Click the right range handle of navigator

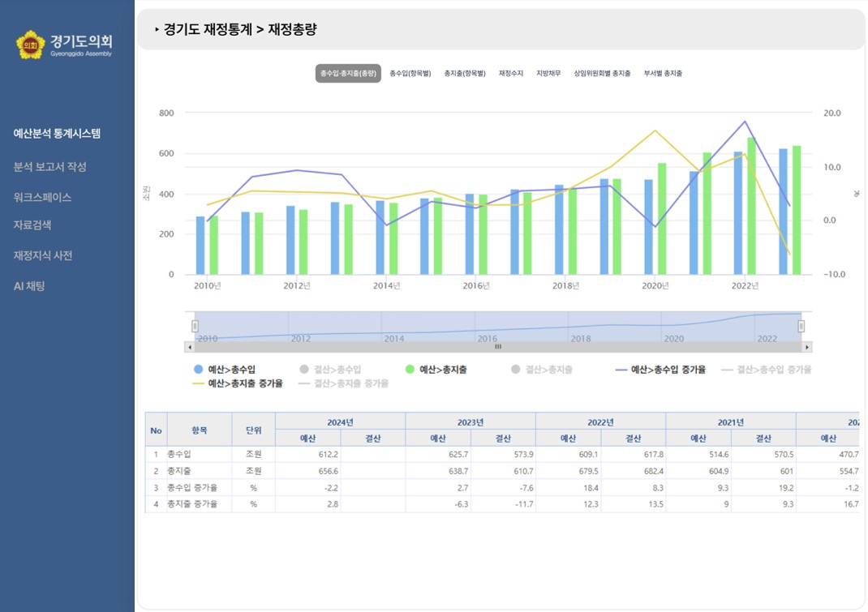pyautogui.click(x=801, y=326)
